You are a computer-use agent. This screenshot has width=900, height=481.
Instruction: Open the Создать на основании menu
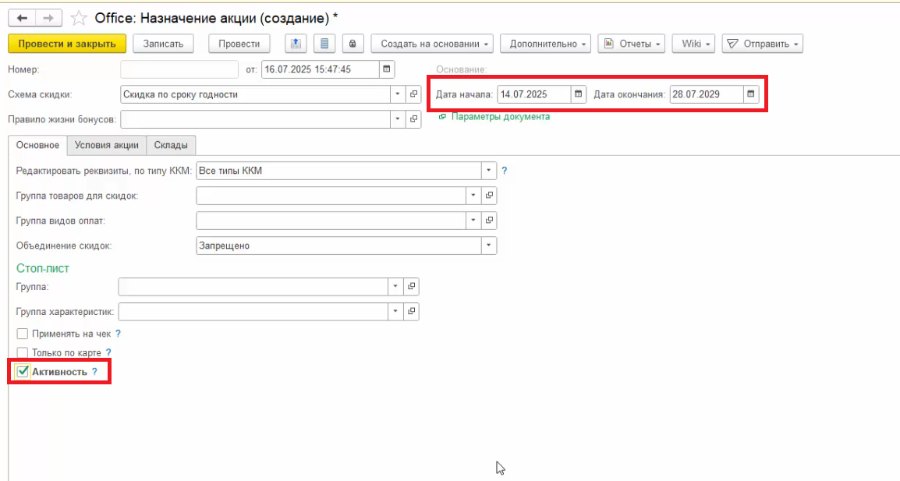tap(432, 44)
